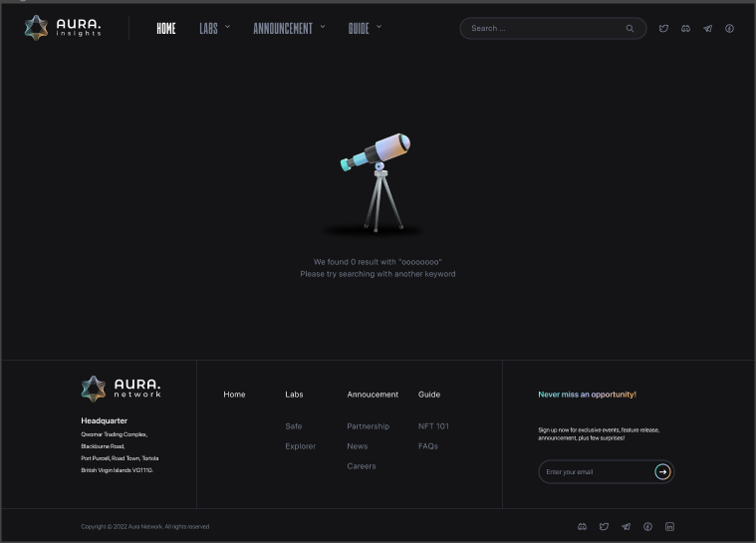Click the 'British Virgin Islands VG1110' address line
756x543 pixels.
[x=118, y=470]
